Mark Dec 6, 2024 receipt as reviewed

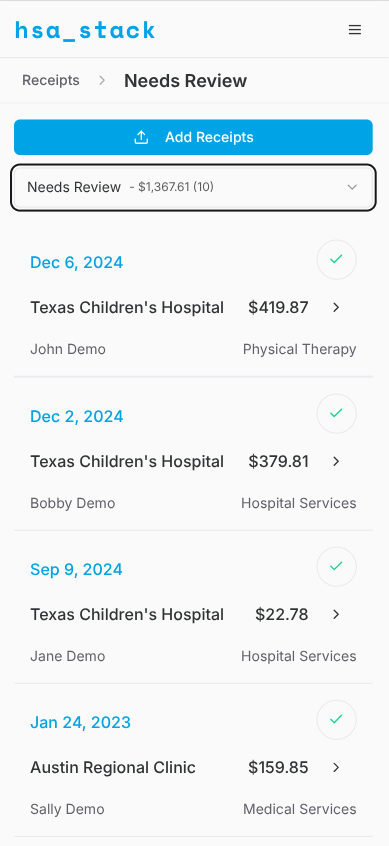(x=337, y=260)
